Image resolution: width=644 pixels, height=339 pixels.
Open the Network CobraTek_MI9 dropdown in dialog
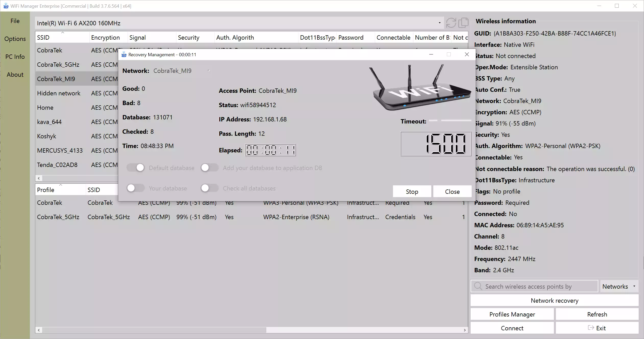click(x=182, y=71)
